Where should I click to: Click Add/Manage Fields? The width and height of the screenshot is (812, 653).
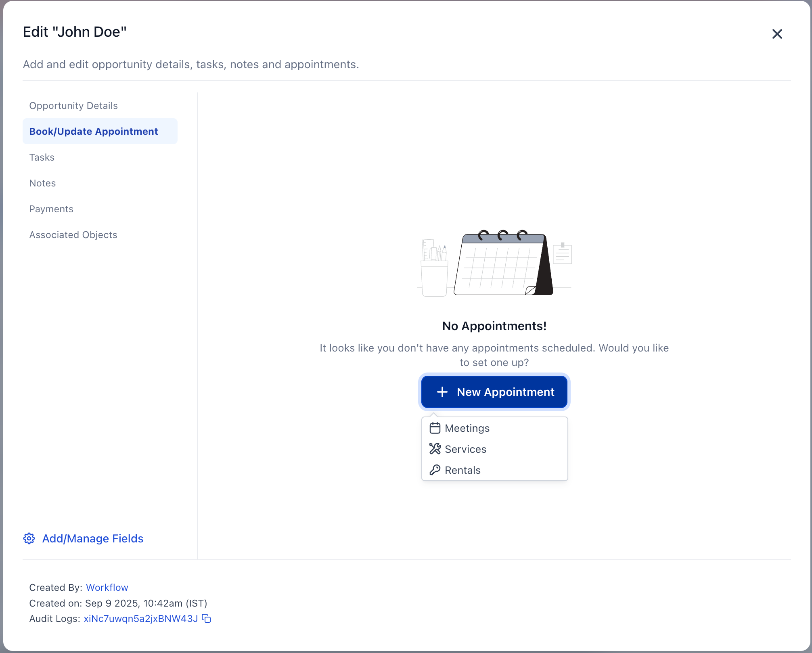pyautogui.click(x=92, y=538)
